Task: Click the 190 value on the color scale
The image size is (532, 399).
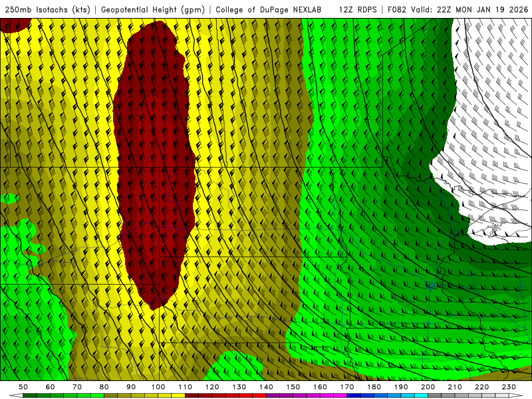Action: click(x=401, y=387)
